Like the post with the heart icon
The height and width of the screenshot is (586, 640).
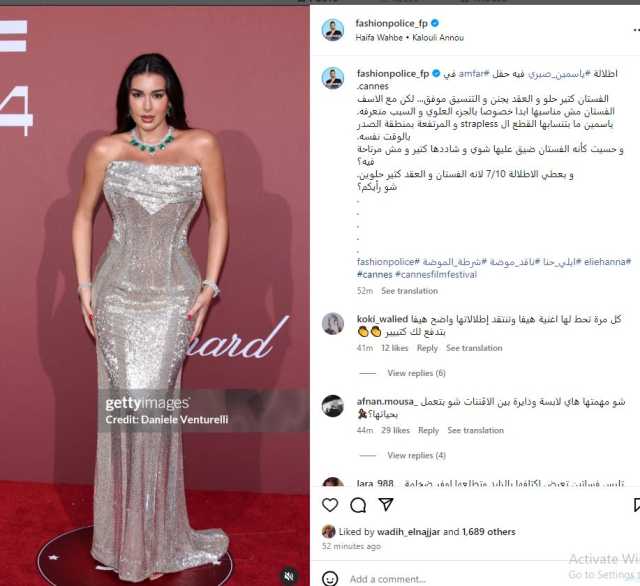point(330,505)
